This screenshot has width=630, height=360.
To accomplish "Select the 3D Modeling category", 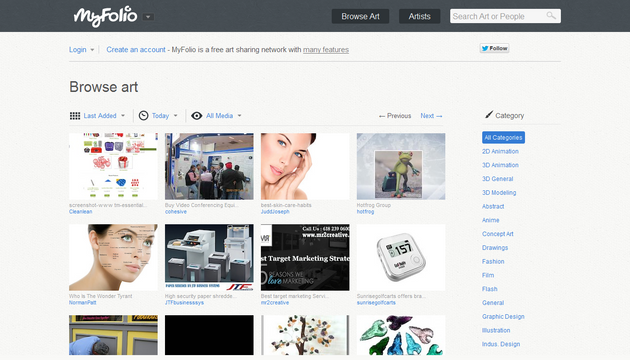I will (499, 192).
